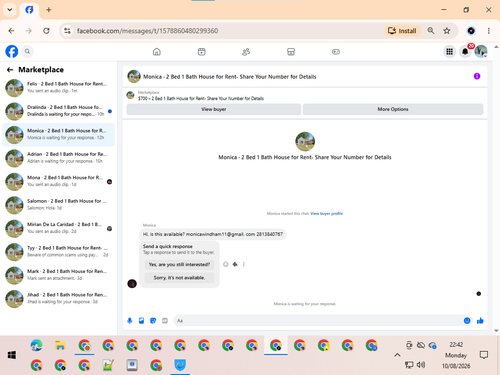Screen dimensions: 500x375
Task: Open the View buyer profile link
Action: (326, 214)
